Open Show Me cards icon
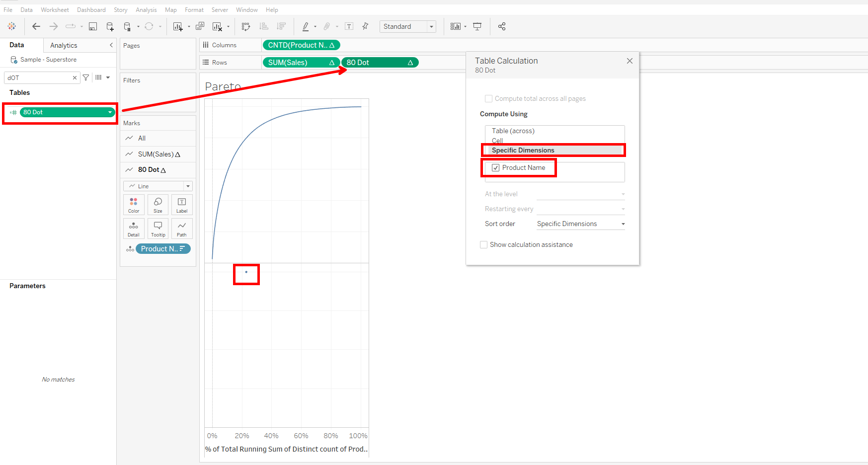 (456, 26)
